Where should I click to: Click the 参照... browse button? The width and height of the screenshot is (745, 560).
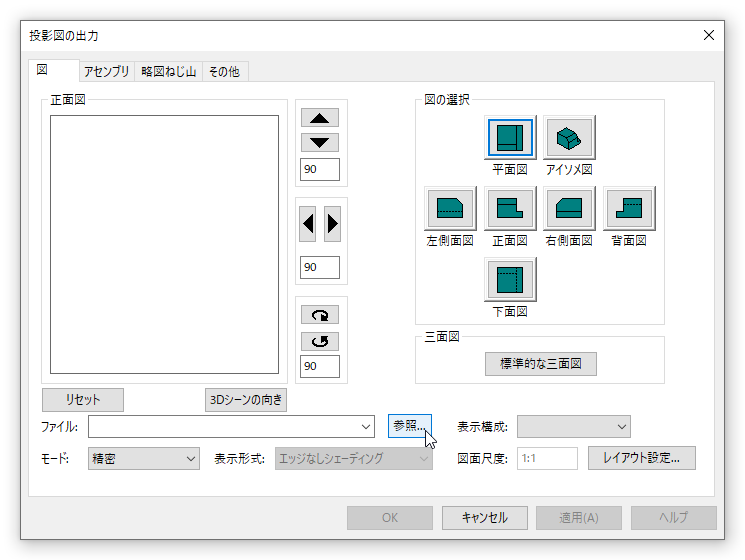(410, 426)
